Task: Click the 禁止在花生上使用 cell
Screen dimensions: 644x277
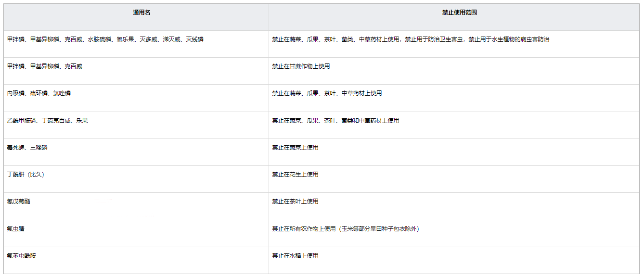Action: [295, 175]
